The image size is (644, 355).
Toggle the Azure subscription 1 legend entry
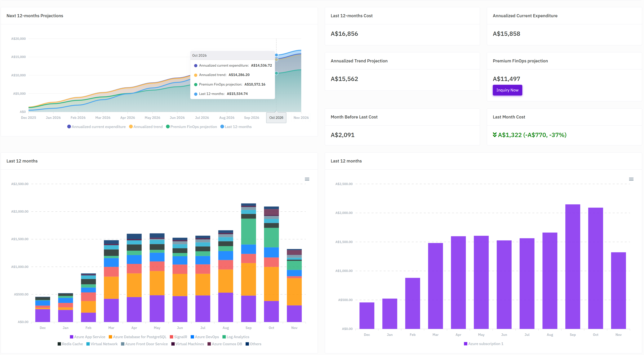485,344
